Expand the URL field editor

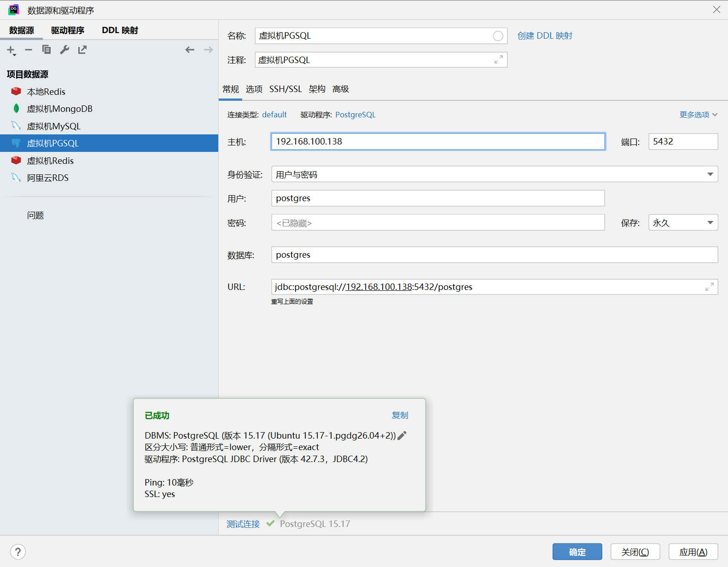pos(710,287)
